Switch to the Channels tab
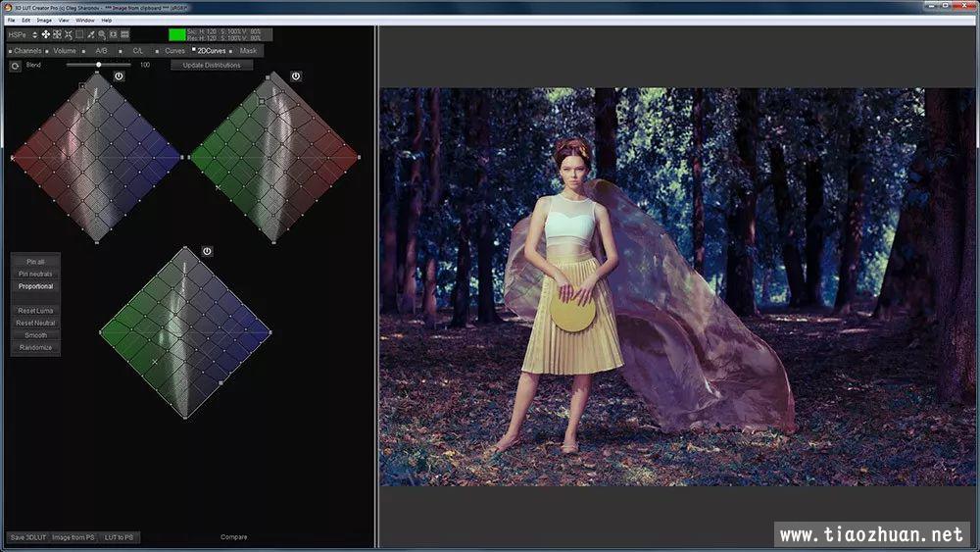 pos(27,51)
